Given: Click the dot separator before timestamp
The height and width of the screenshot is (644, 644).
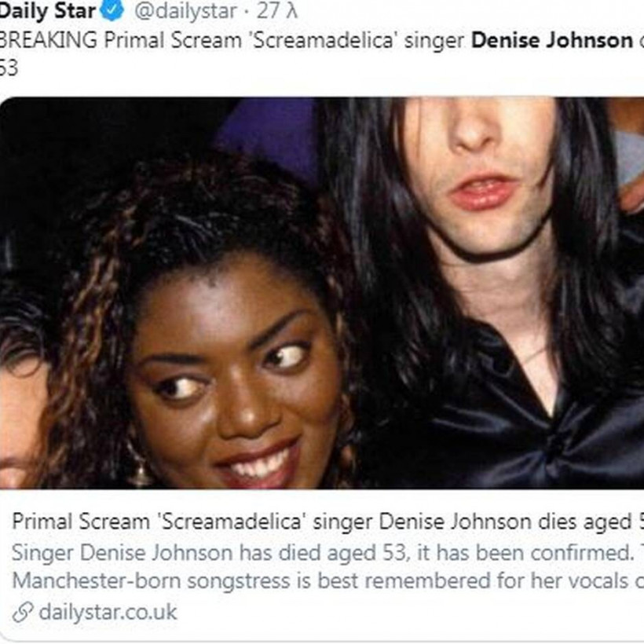Looking at the screenshot, I should (x=247, y=13).
